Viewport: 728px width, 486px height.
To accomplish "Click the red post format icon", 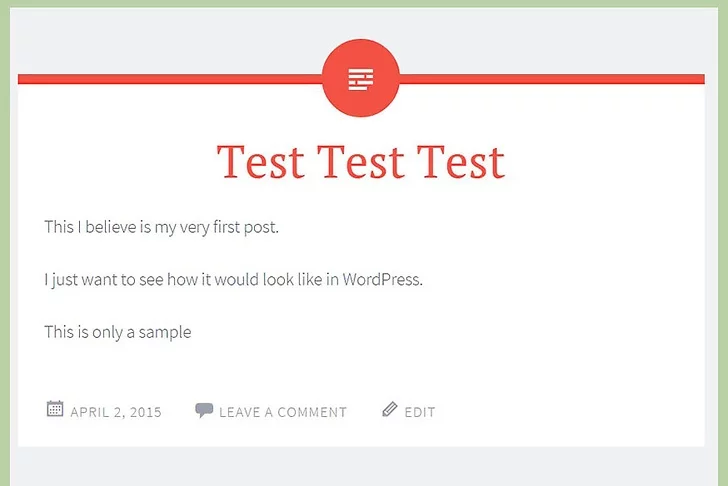I will (x=361, y=79).
